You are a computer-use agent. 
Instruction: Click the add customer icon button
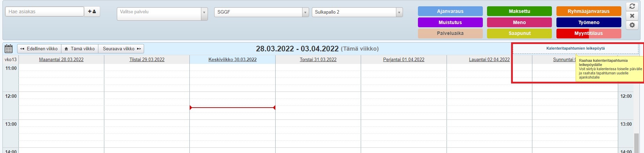click(92, 12)
